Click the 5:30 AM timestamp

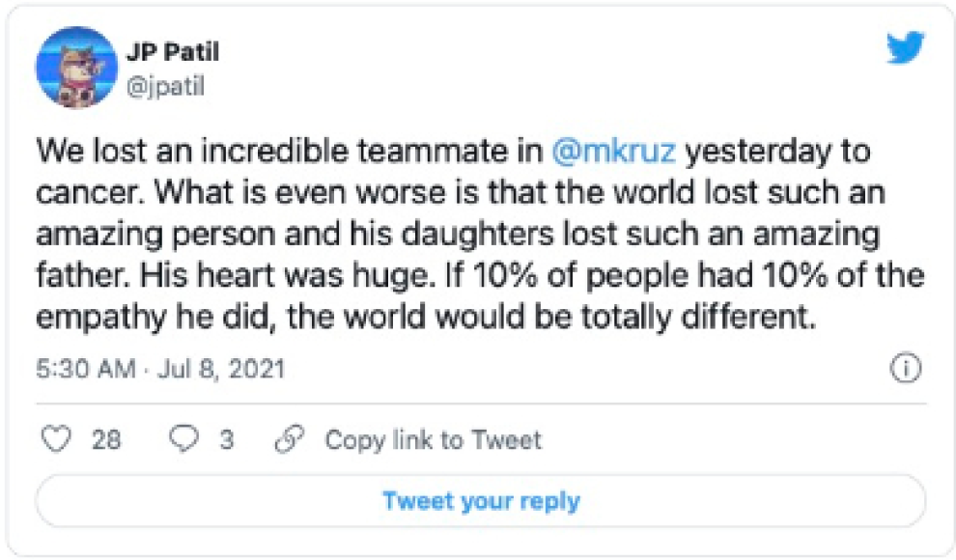coord(85,369)
